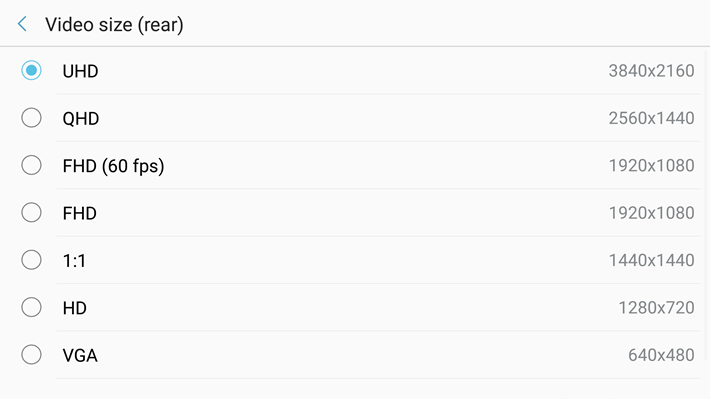The width and height of the screenshot is (710, 399).
Task: Pick the 1:1 radio button
Action: pos(31,260)
